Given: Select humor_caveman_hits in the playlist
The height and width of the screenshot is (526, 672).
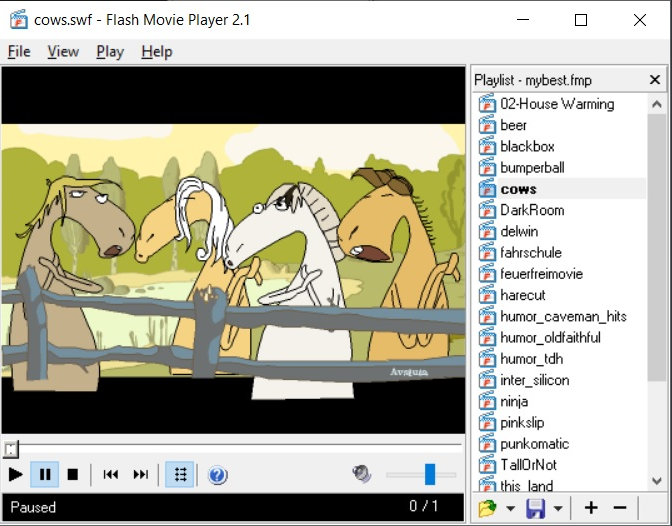Looking at the screenshot, I should [x=564, y=316].
